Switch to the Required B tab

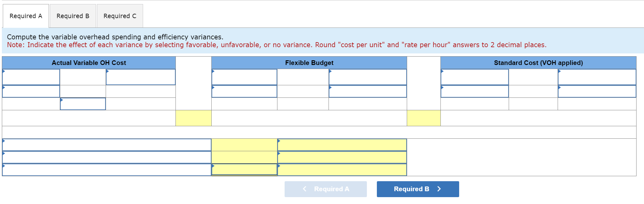point(73,16)
